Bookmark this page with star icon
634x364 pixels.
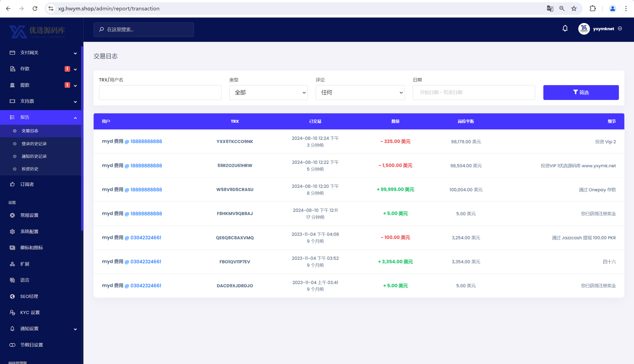574,8
